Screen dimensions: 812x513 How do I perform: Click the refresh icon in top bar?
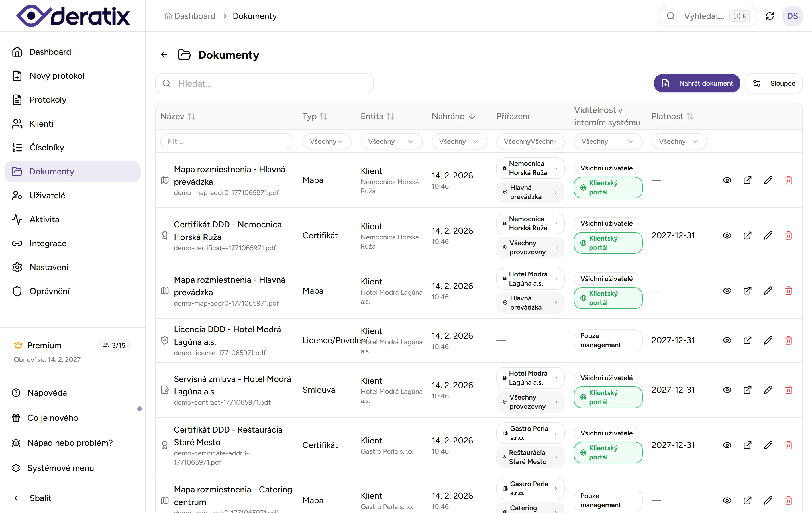point(770,16)
